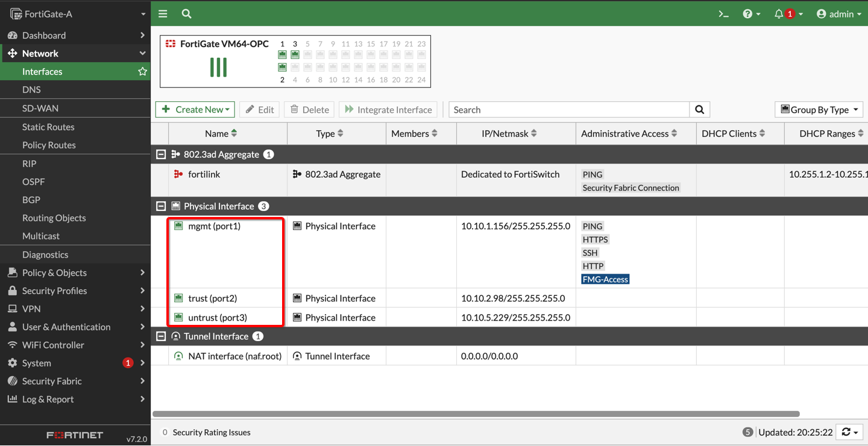Viewport: 868px width, 446px height.
Task: Collapse the 802.3ad Aggregate group
Action: coord(161,154)
